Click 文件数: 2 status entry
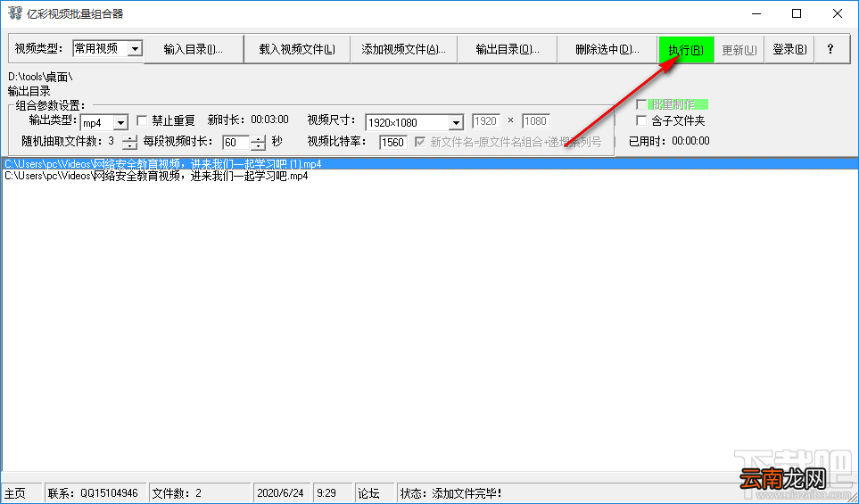 (177, 493)
